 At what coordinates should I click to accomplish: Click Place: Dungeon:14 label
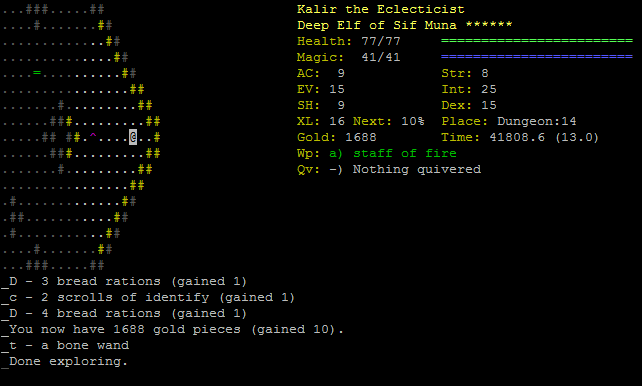click(x=509, y=121)
